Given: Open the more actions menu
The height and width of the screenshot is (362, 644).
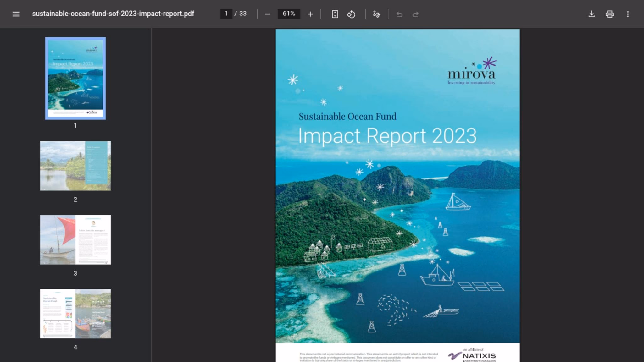Looking at the screenshot, I should click(628, 14).
